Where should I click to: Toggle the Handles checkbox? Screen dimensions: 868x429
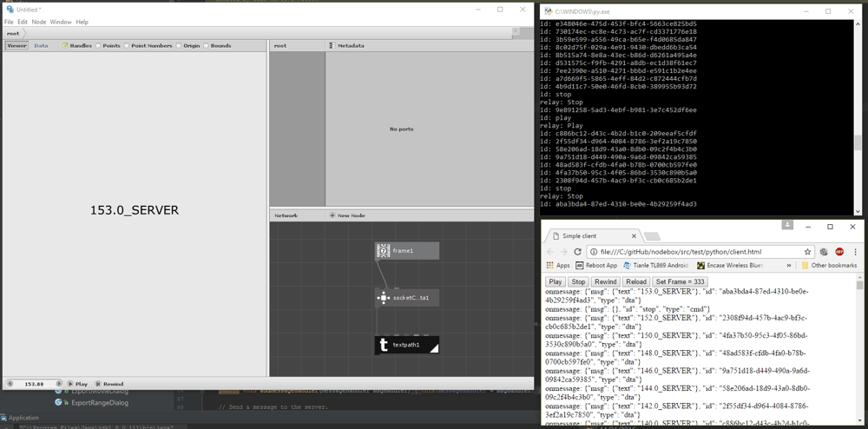(x=65, y=45)
